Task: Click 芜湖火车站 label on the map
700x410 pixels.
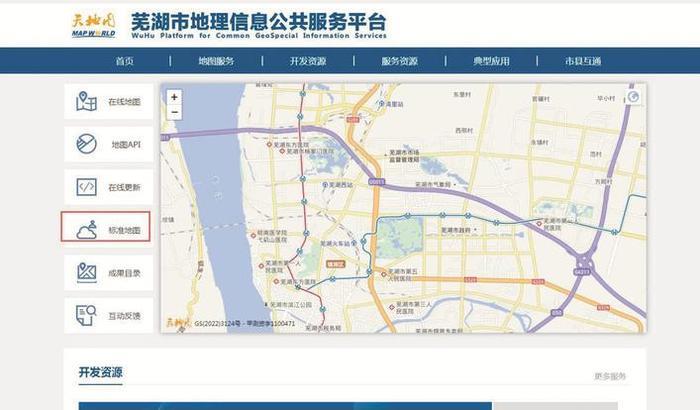Action: pyautogui.click(x=335, y=244)
